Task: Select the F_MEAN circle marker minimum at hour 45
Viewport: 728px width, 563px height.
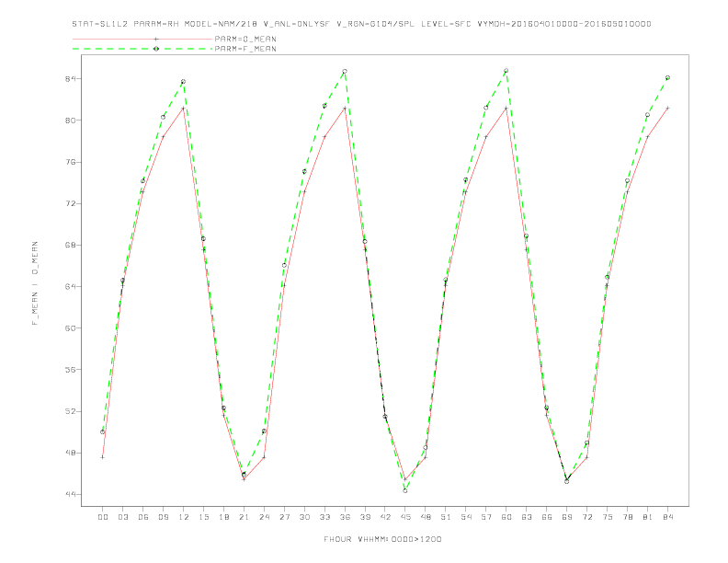Action: tap(405, 490)
